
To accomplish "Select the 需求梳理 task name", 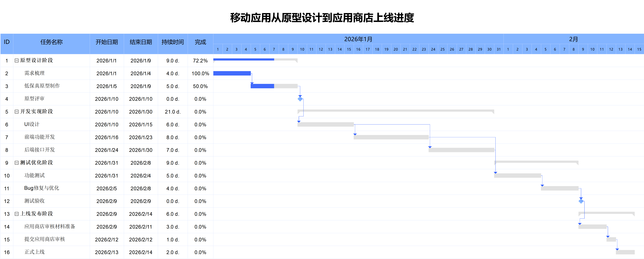I will [34, 73].
